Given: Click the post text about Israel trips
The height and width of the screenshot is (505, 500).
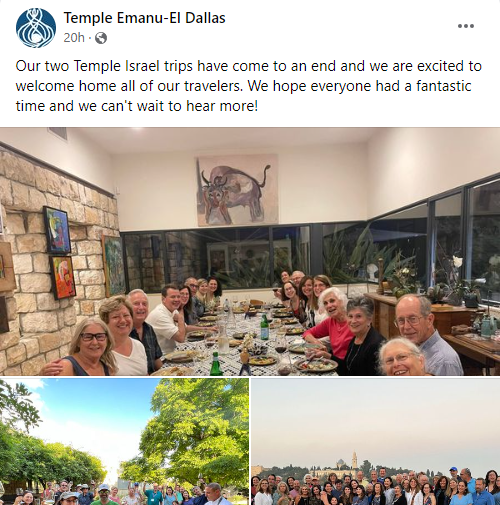Looking at the screenshot, I should [x=249, y=86].
